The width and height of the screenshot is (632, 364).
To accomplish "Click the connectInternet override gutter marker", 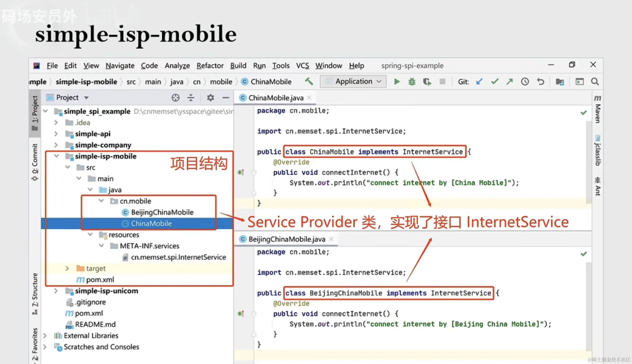I will pos(241,172).
